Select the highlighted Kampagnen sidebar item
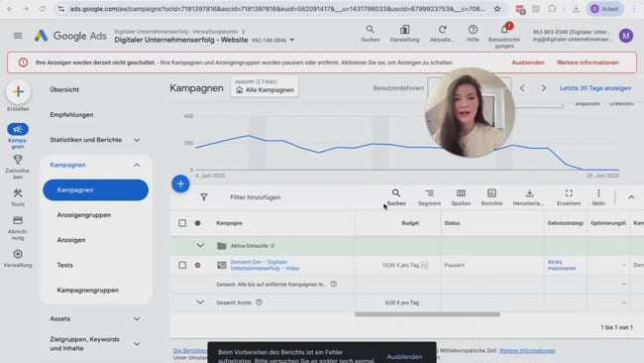This screenshot has height=363, width=644. click(x=95, y=189)
